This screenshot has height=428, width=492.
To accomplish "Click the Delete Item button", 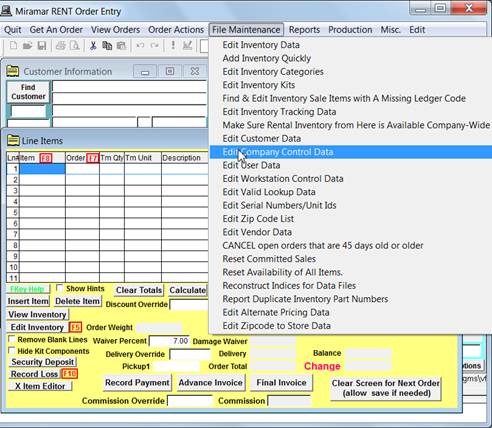I will (77, 301).
